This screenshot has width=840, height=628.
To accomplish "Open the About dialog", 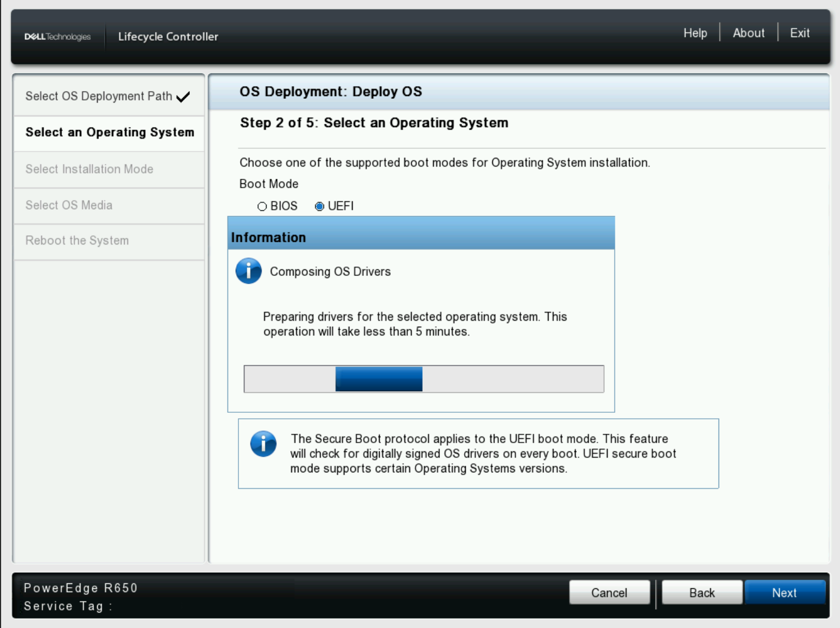I will click(748, 33).
